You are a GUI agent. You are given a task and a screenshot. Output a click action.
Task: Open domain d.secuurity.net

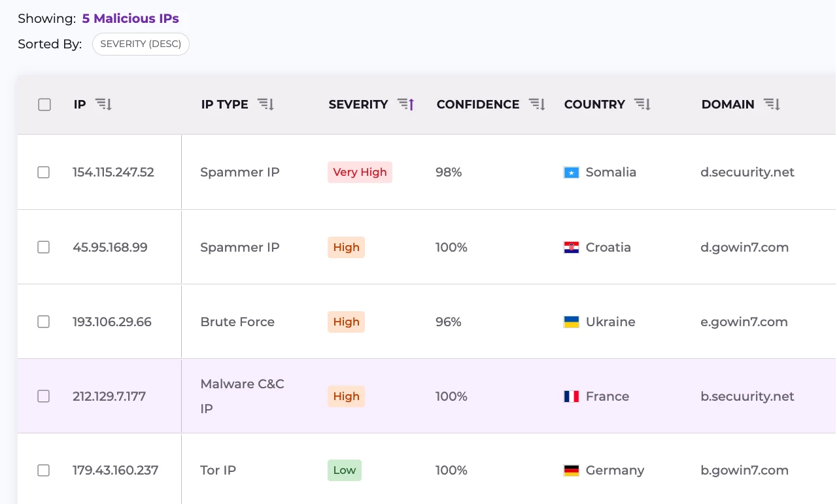[747, 173]
